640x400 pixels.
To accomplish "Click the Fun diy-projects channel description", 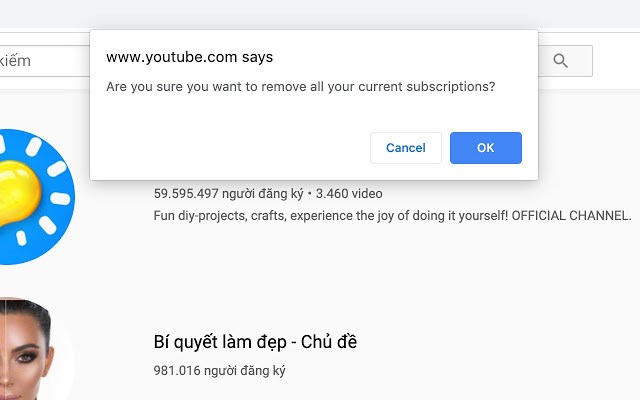I will (x=392, y=216).
